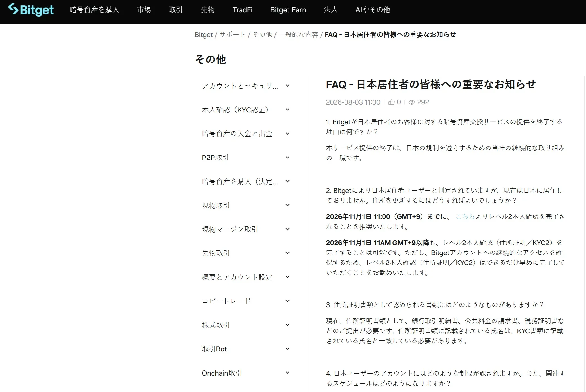This screenshot has width=586, height=392.
Task: Go to その他 breadcrumb link
Action: click(x=262, y=35)
